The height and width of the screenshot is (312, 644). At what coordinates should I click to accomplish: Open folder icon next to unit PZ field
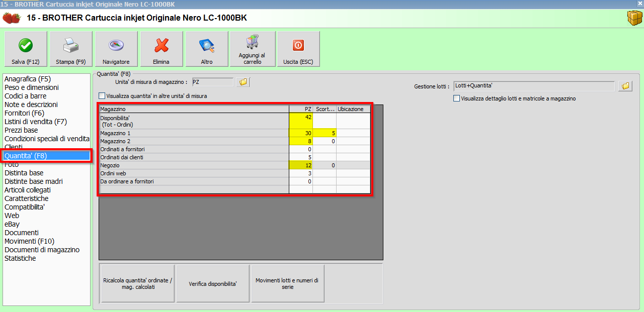tap(244, 82)
